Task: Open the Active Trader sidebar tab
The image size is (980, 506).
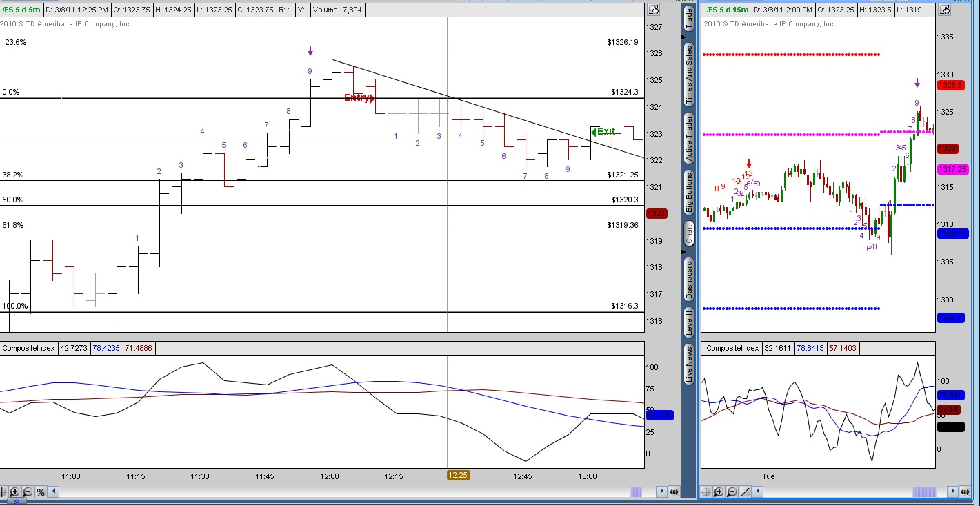Action: (689, 138)
